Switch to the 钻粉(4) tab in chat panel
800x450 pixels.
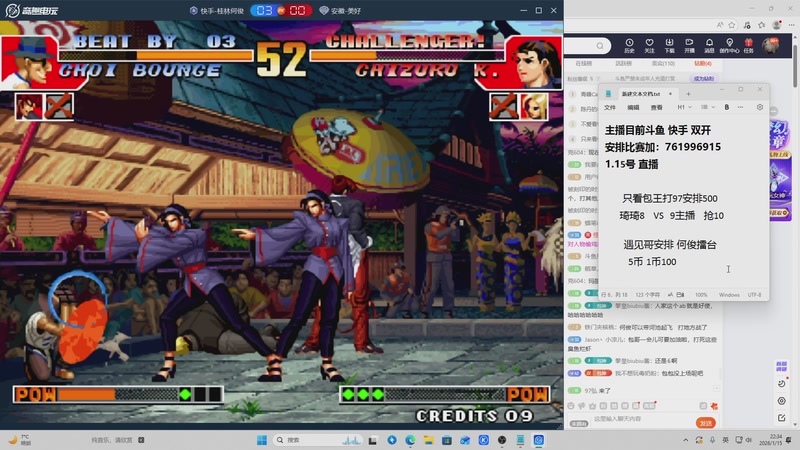(x=703, y=64)
